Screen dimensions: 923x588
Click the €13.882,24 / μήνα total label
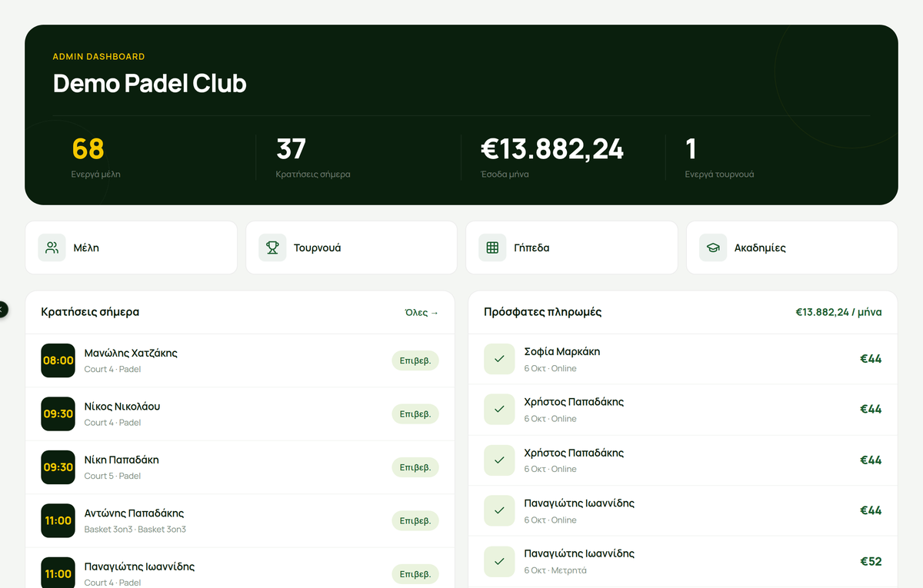(838, 312)
